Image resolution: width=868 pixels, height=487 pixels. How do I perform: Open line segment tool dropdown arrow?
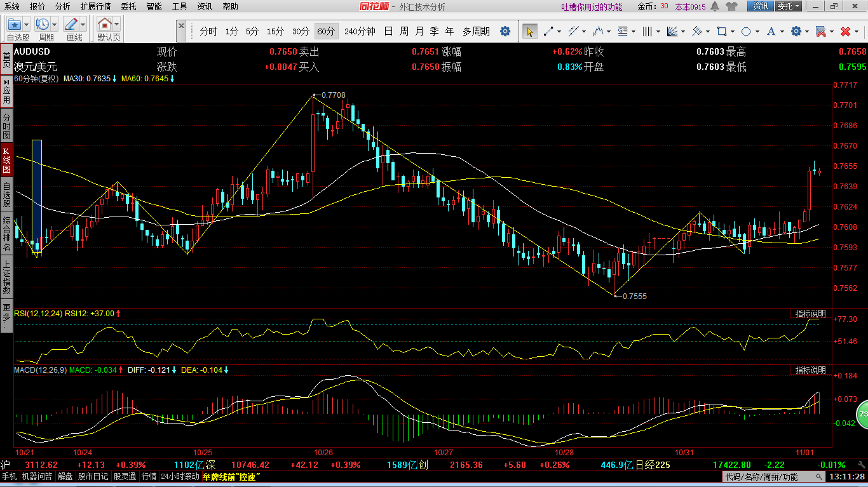click(x=559, y=31)
